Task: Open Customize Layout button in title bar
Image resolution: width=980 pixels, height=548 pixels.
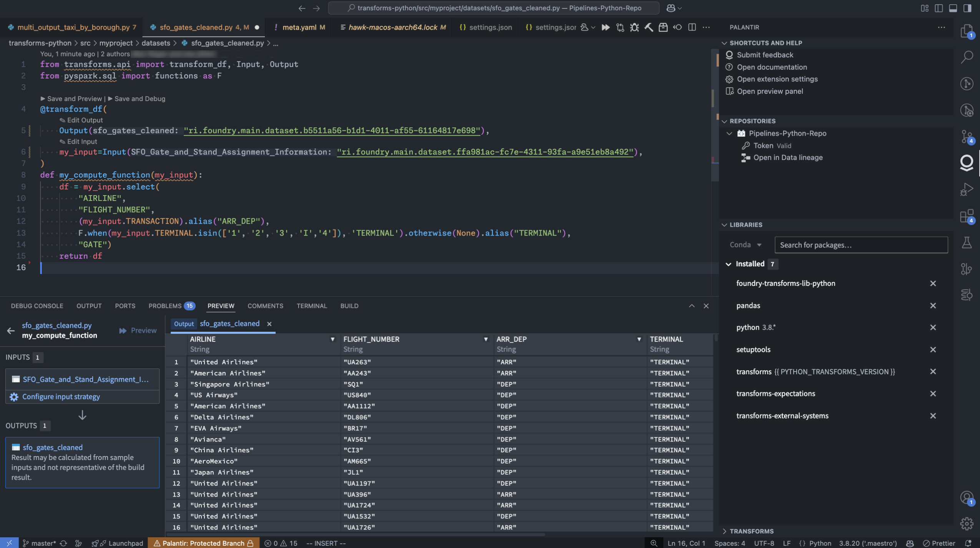Action: pyautogui.click(x=924, y=8)
